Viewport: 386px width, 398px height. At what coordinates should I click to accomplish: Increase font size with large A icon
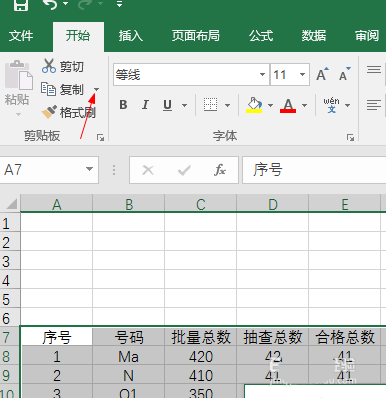pos(322,74)
